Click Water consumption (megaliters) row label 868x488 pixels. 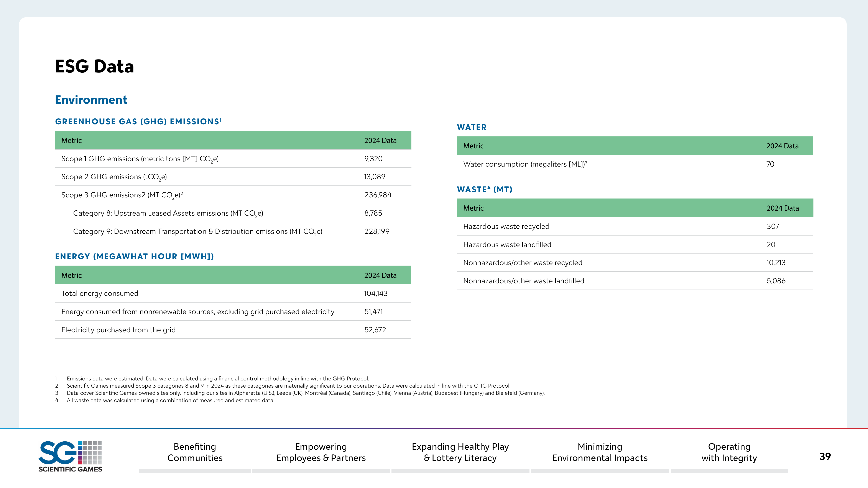click(525, 164)
